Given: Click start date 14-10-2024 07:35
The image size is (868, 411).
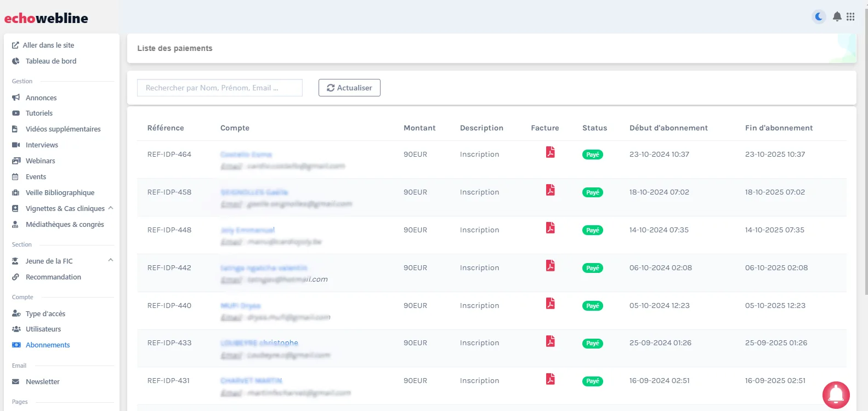Looking at the screenshot, I should (x=659, y=230).
